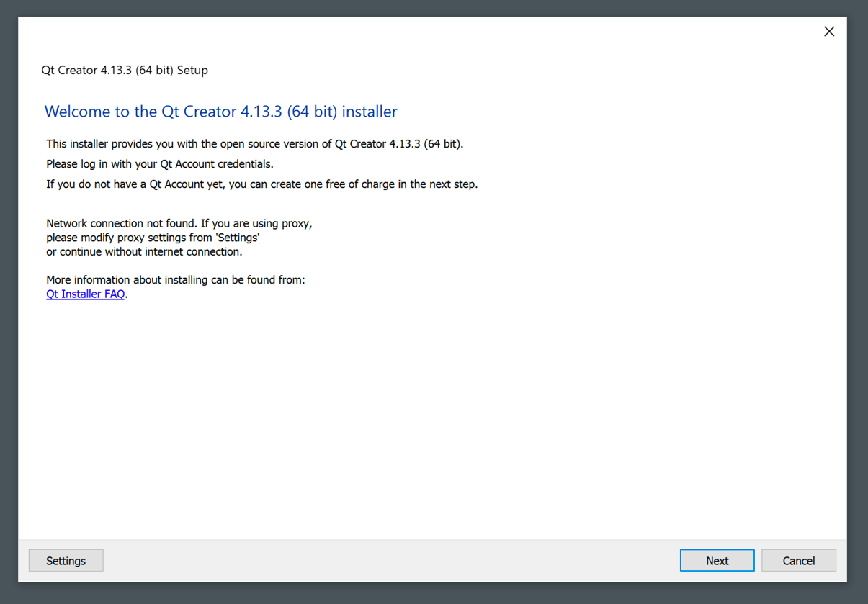The width and height of the screenshot is (868, 604).
Task: Click the proxy settings hint text
Action: pos(153,237)
